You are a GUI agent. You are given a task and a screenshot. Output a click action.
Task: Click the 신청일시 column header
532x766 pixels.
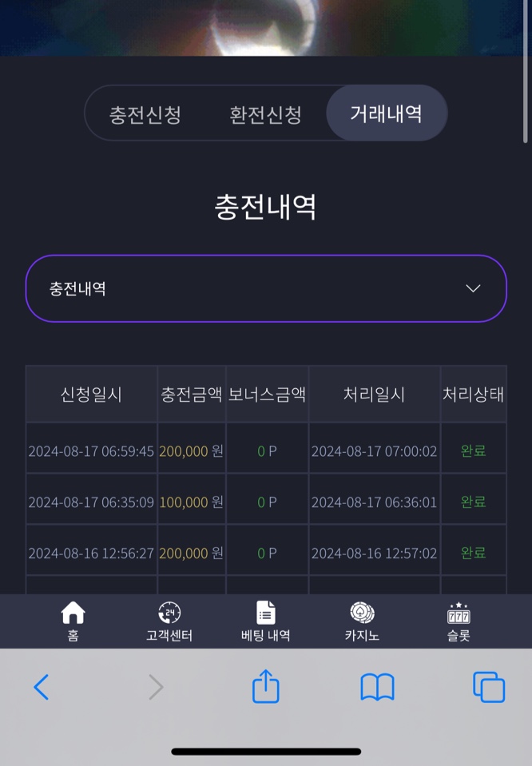pos(91,394)
